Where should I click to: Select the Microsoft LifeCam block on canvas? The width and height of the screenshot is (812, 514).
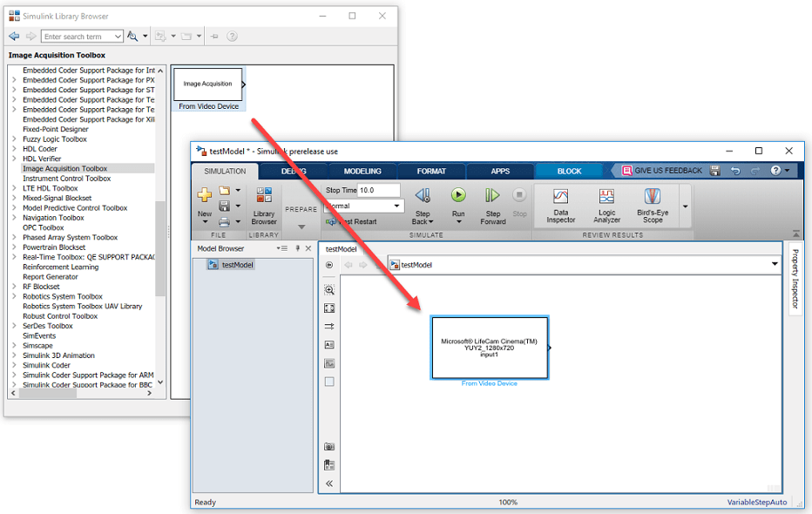pyautogui.click(x=490, y=348)
